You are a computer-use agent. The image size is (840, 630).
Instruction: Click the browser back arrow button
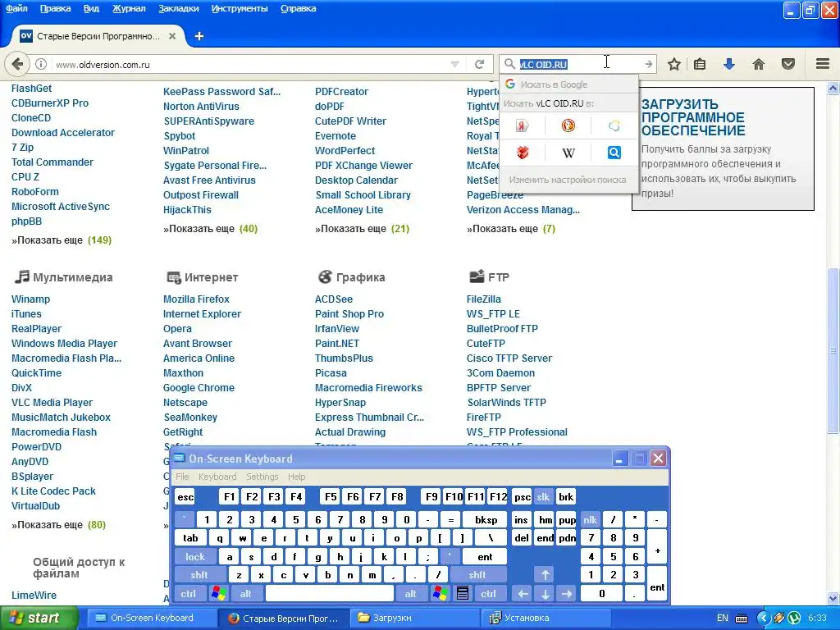[x=16, y=64]
